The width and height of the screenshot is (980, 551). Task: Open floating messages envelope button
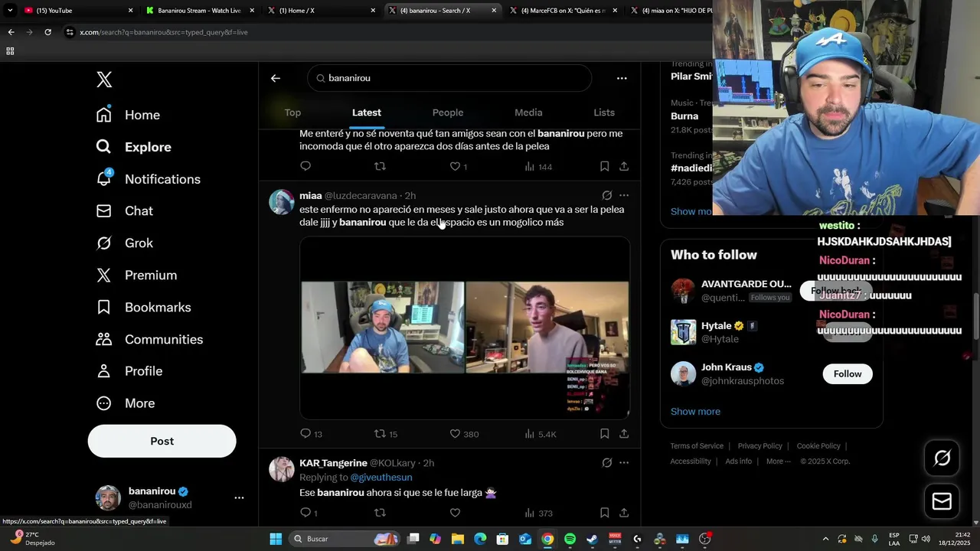point(942,501)
